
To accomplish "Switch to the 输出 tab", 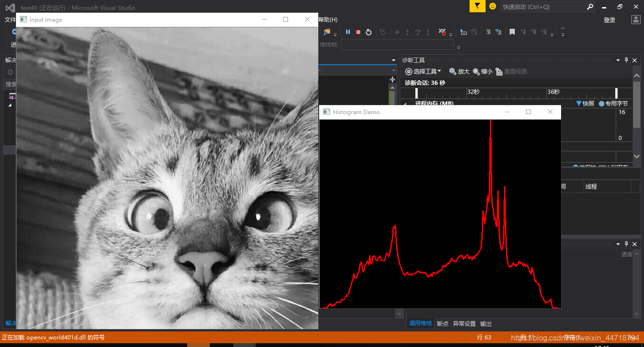I will [486, 323].
